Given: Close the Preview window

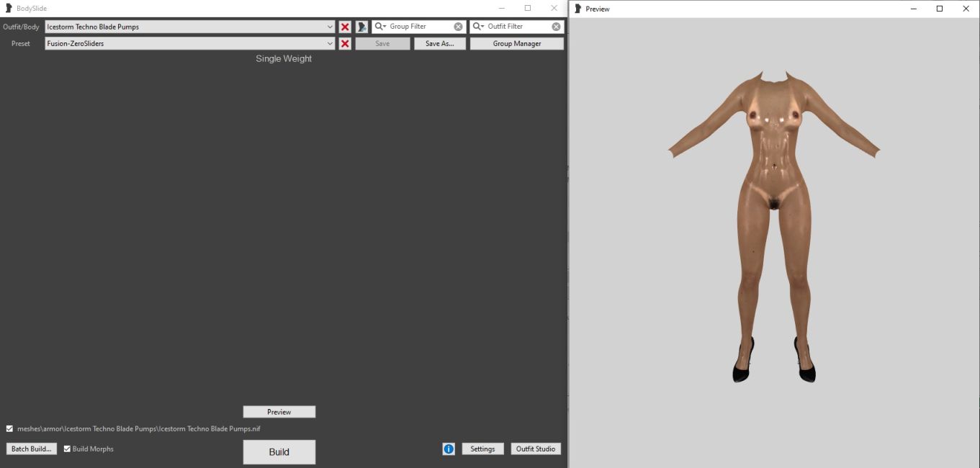Looking at the screenshot, I should (x=966, y=9).
